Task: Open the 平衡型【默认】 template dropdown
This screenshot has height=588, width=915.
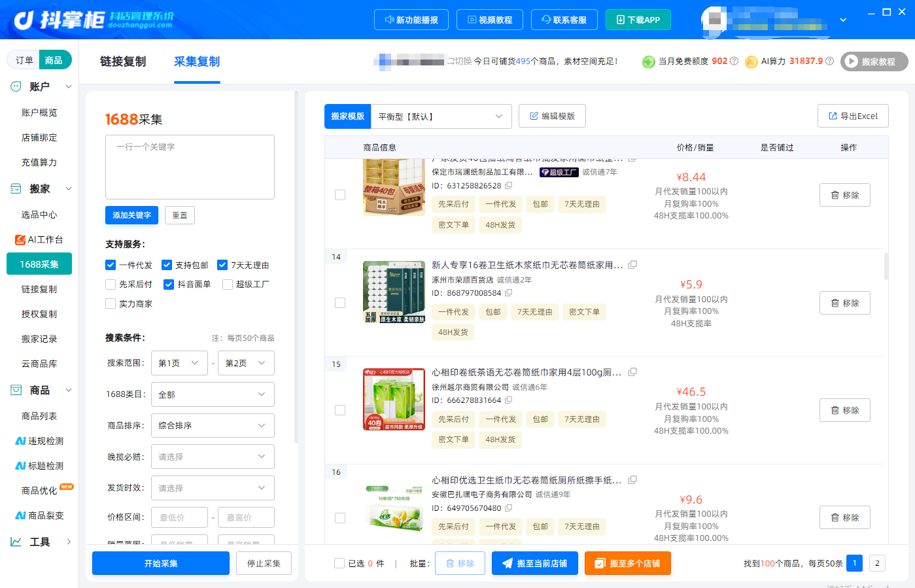Action: (x=441, y=116)
